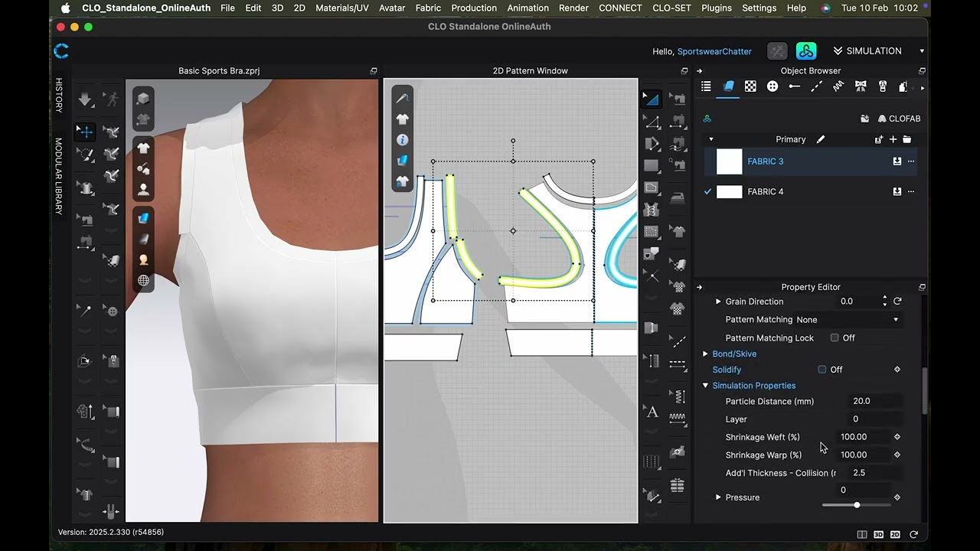Select the Steam iron tool in 2D toolbar
The width and height of the screenshot is (980, 551).
click(678, 198)
